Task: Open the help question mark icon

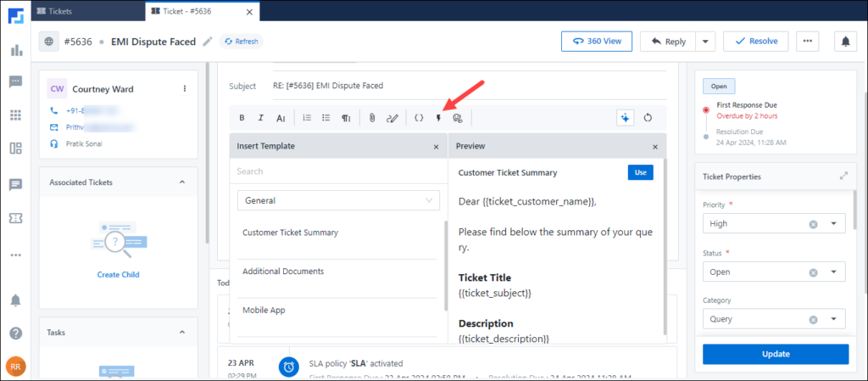Action: [16, 333]
